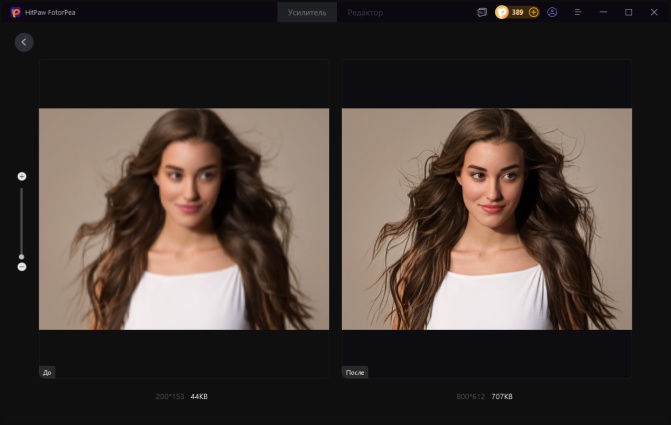Click the gold coin credits icon
671x425 pixels.
pyautogui.click(x=502, y=12)
